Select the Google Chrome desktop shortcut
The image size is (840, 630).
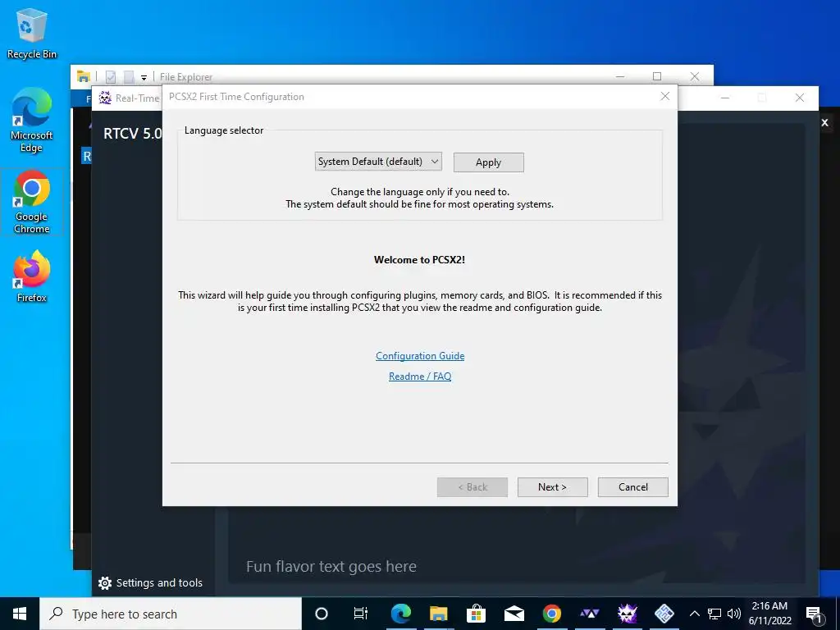pyautogui.click(x=32, y=202)
